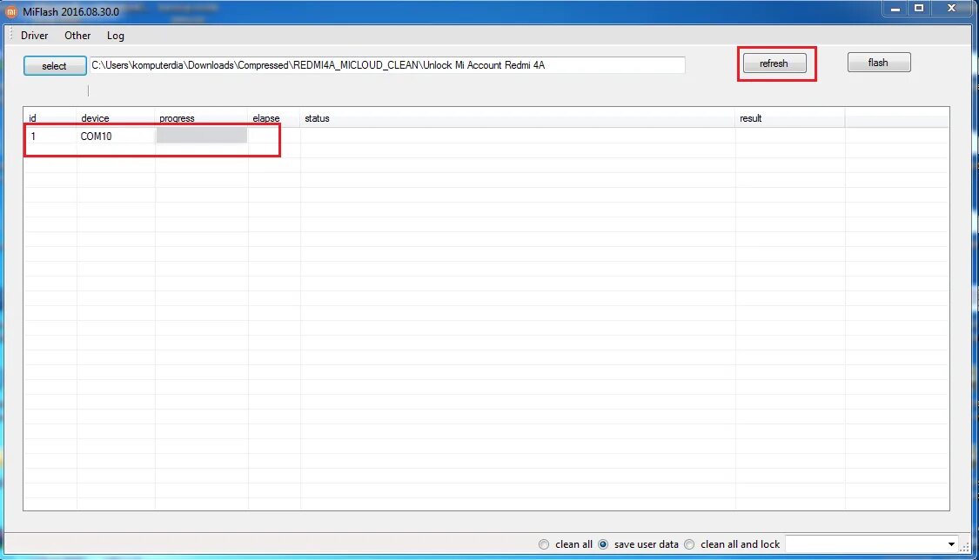
Task: Open the Log menu
Action: pos(115,36)
